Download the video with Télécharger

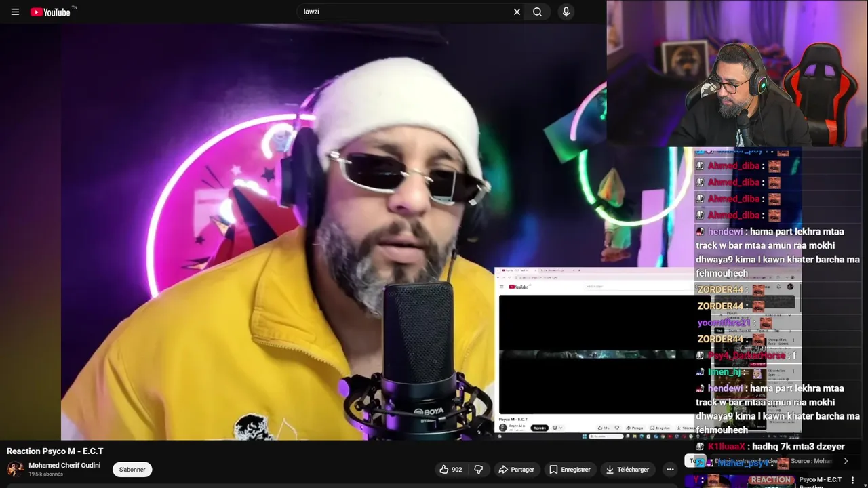[x=627, y=469]
